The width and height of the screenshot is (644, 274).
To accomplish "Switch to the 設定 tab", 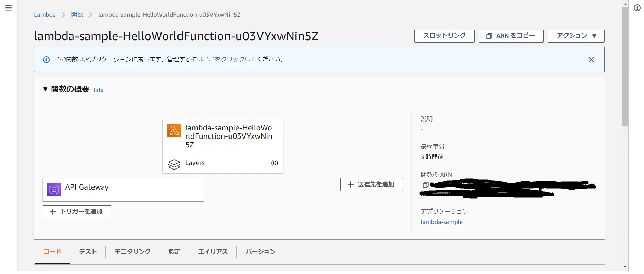I will [174, 252].
